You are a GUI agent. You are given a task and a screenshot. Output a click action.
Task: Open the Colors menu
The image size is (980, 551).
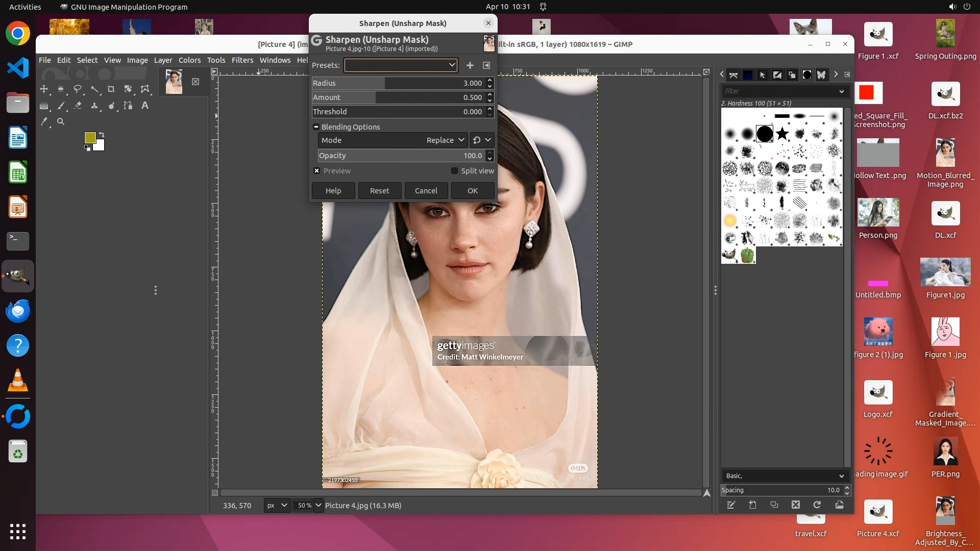[189, 60]
